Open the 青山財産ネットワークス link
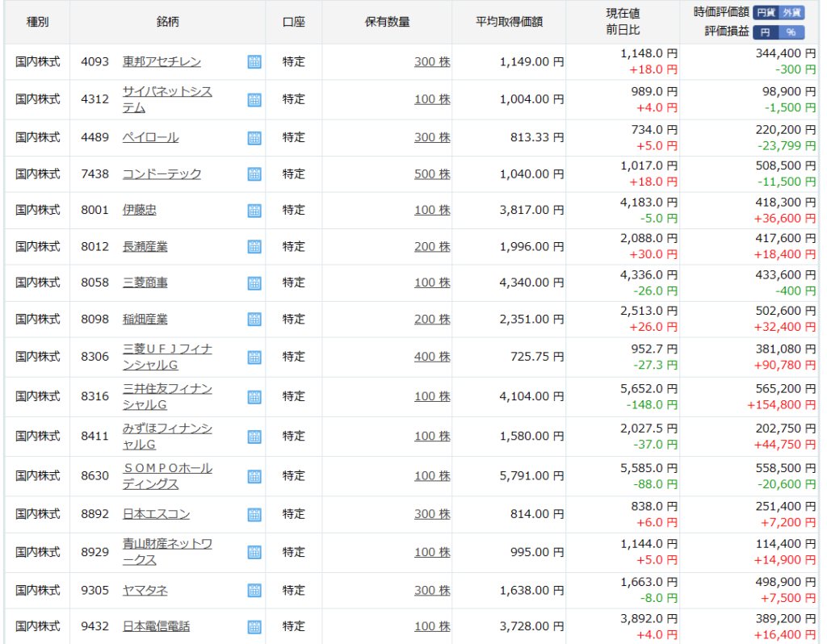The image size is (827, 644). click(167, 552)
